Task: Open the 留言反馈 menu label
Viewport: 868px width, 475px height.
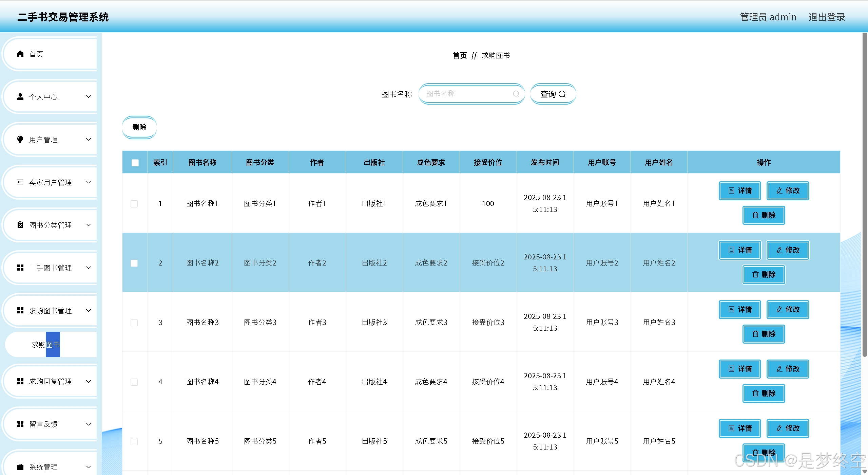Action: click(43, 424)
